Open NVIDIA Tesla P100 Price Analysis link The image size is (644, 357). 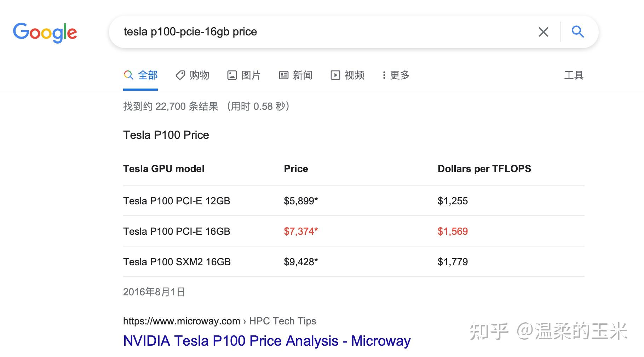coord(266,341)
